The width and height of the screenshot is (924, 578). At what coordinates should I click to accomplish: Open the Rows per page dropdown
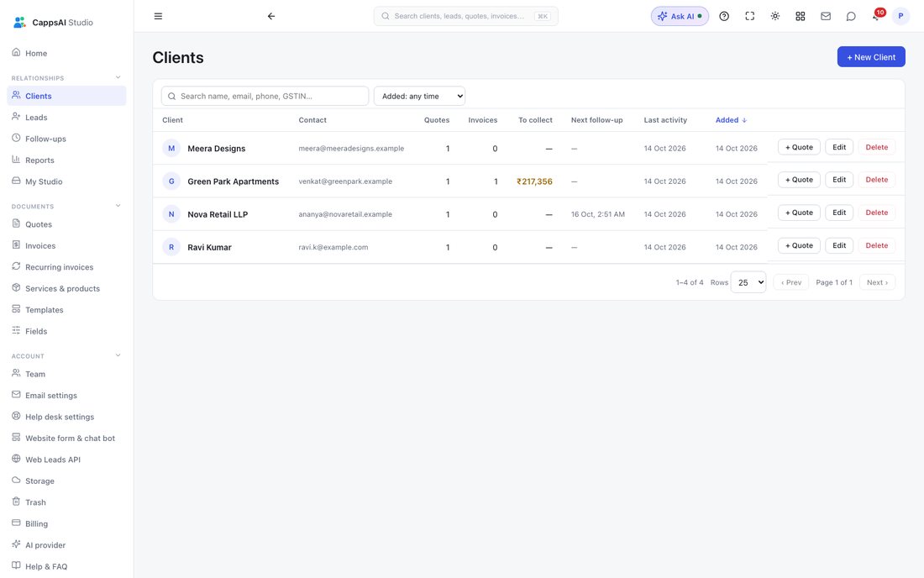click(x=748, y=282)
